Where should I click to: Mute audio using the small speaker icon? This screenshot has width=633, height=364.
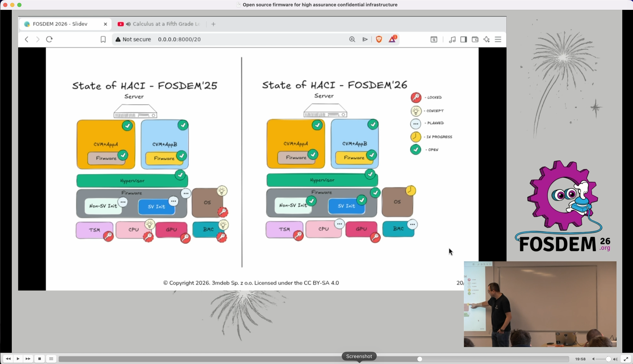[x=593, y=359]
